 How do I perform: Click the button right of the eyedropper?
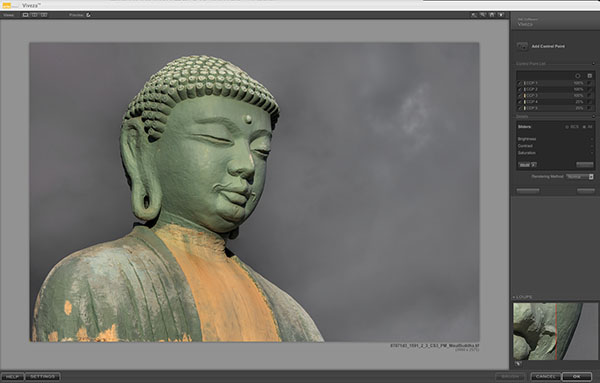click(585, 165)
